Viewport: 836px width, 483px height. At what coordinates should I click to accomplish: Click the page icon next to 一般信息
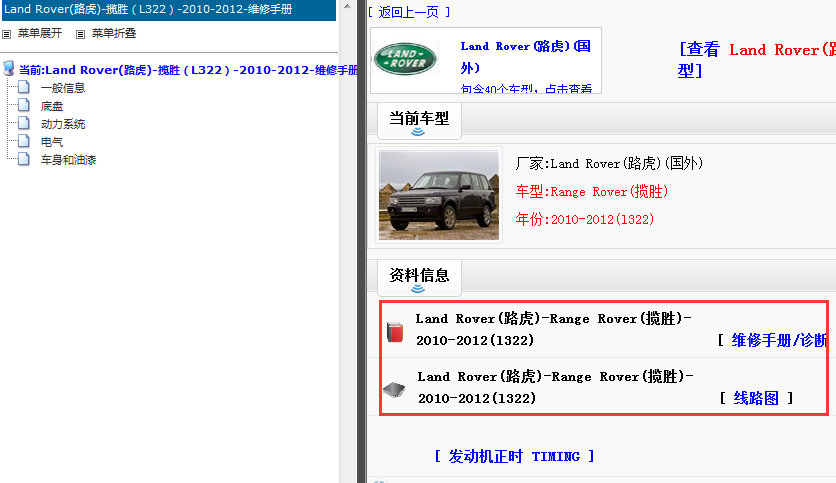pos(24,87)
